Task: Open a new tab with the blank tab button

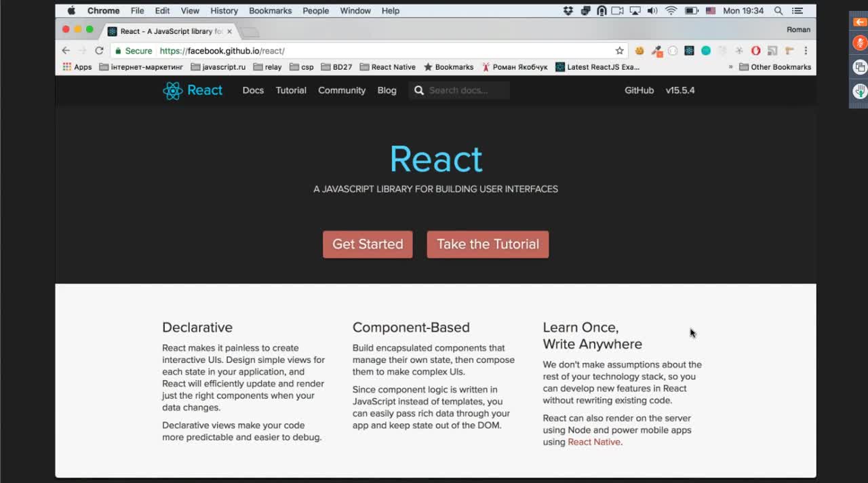Action: click(x=250, y=32)
